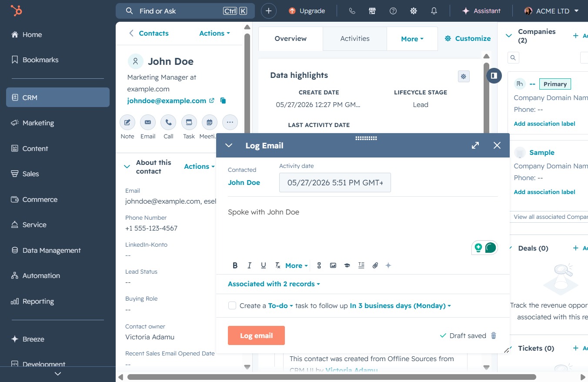The height and width of the screenshot is (382, 588).
Task: Open the settings gear icon in top bar
Action: click(414, 11)
